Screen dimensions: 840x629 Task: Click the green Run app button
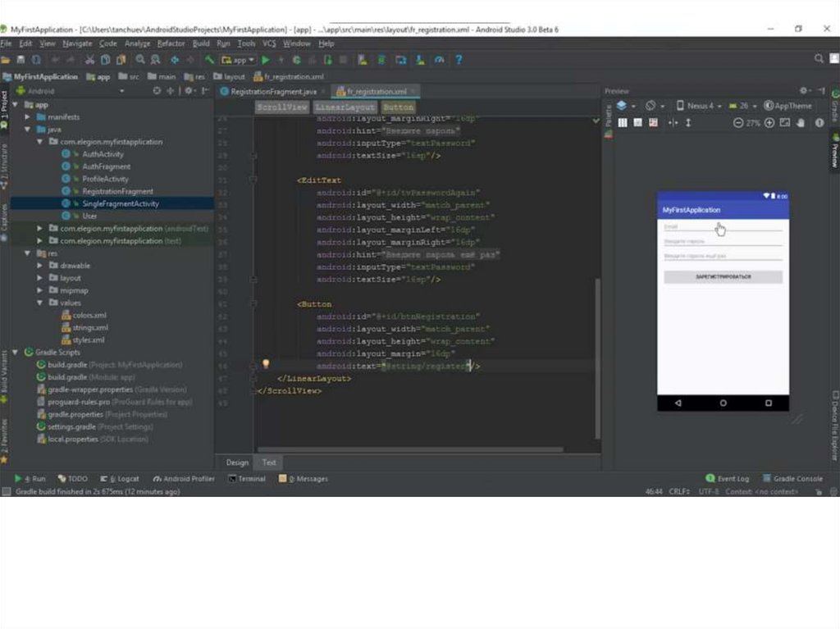[x=265, y=60]
